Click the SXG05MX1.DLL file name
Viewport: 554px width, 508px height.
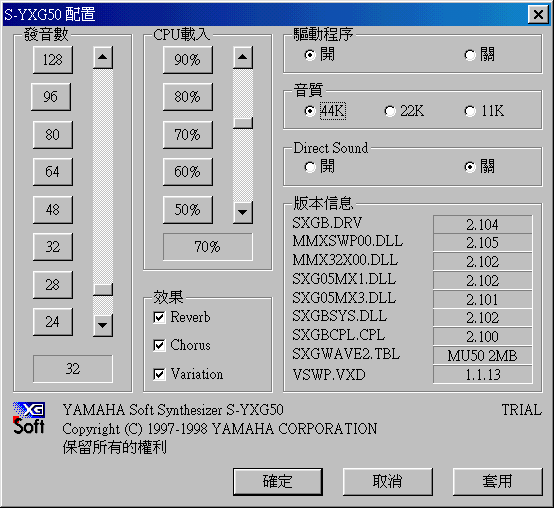[344, 279]
